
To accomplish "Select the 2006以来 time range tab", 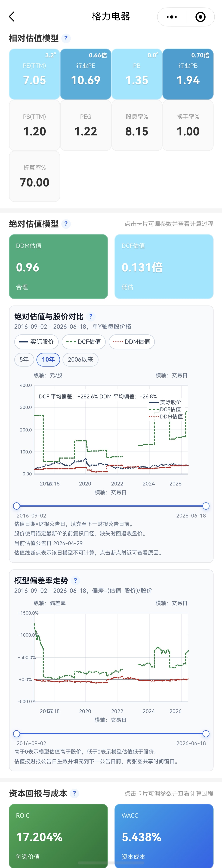I will (x=80, y=359).
